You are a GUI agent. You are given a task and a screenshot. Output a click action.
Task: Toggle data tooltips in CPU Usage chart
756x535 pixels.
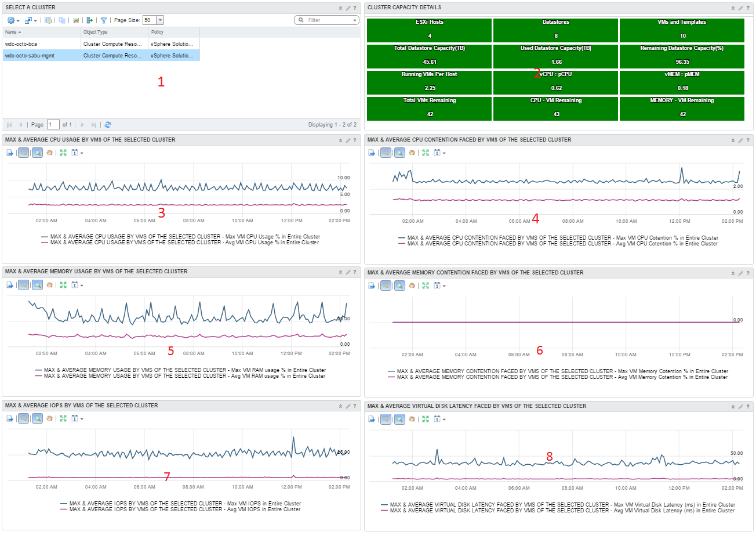pos(23,153)
